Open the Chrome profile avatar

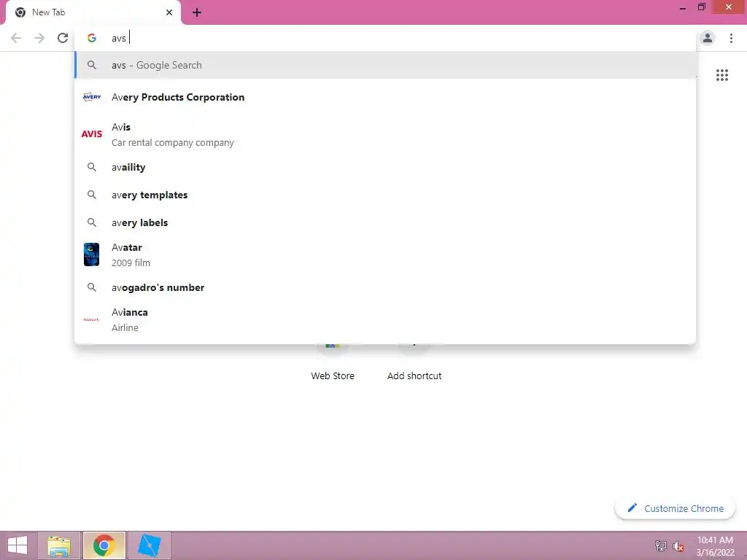click(708, 38)
